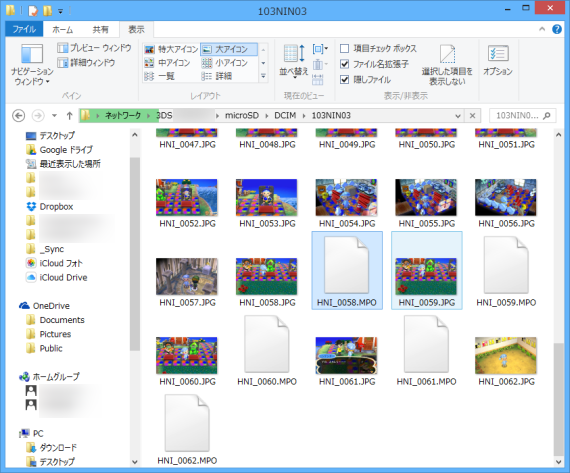Collapse the ribbon with the chevron
570x473 pixels.
tap(542, 29)
